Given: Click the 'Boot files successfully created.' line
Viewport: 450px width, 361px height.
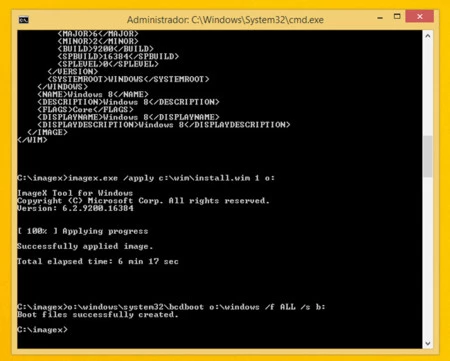Looking at the screenshot, I should pos(98,315).
